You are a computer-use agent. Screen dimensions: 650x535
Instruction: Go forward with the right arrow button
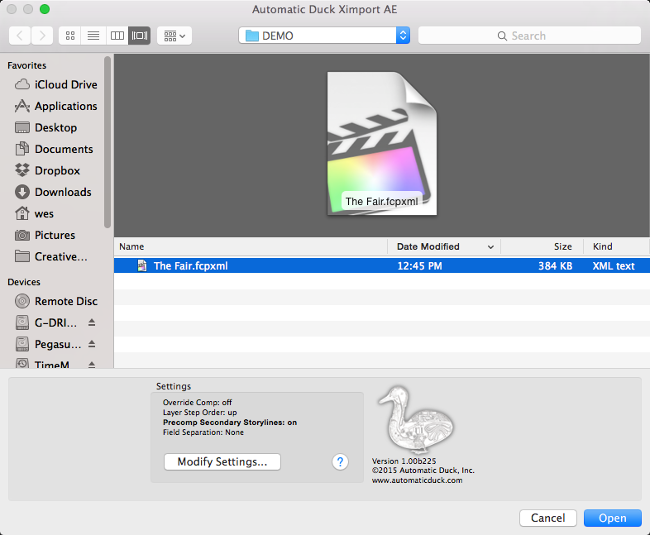pyautogui.click(x=42, y=36)
